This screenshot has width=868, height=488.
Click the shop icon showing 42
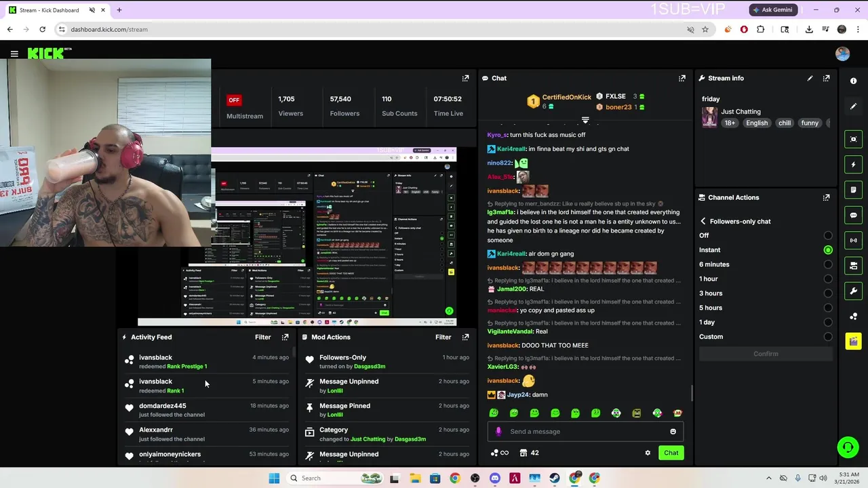529,453
